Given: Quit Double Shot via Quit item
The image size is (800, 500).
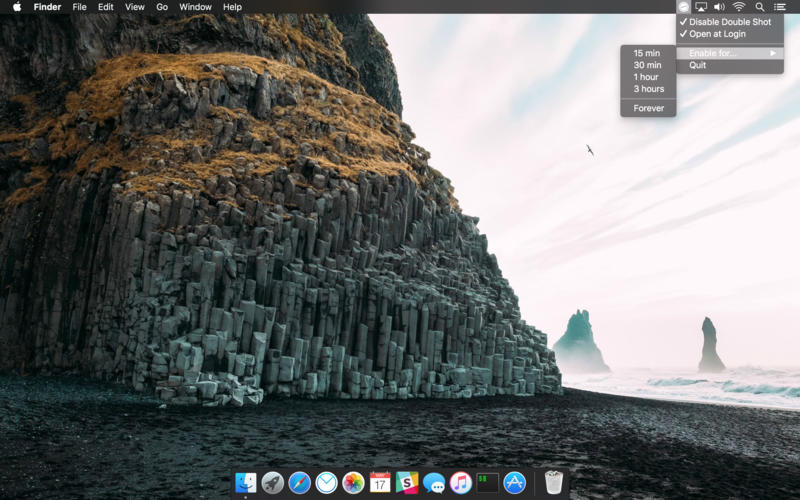Looking at the screenshot, I should [697, 65].
